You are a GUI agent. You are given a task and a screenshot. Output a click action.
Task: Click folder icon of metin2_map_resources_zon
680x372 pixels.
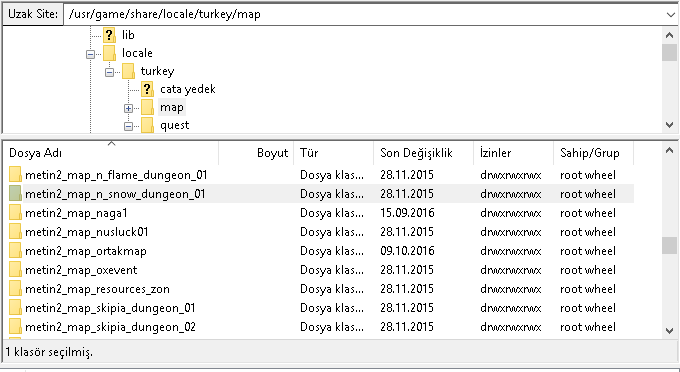[15, 289]
